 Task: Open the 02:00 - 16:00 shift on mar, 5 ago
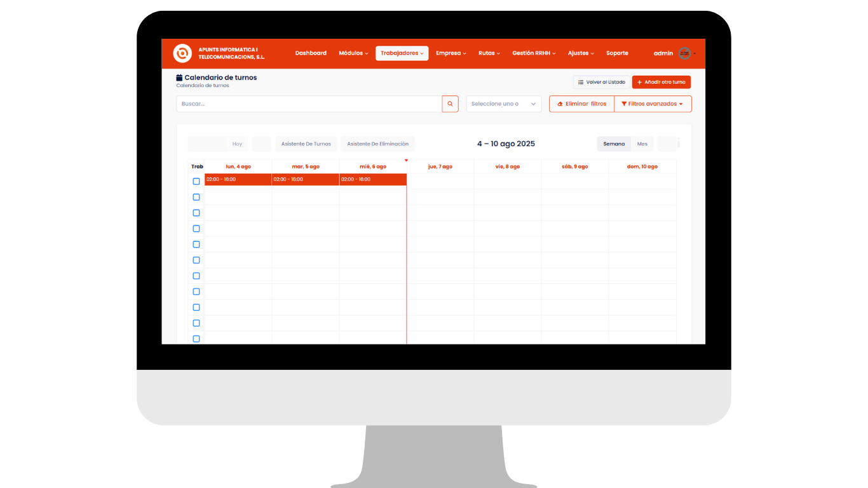[305, 180]
